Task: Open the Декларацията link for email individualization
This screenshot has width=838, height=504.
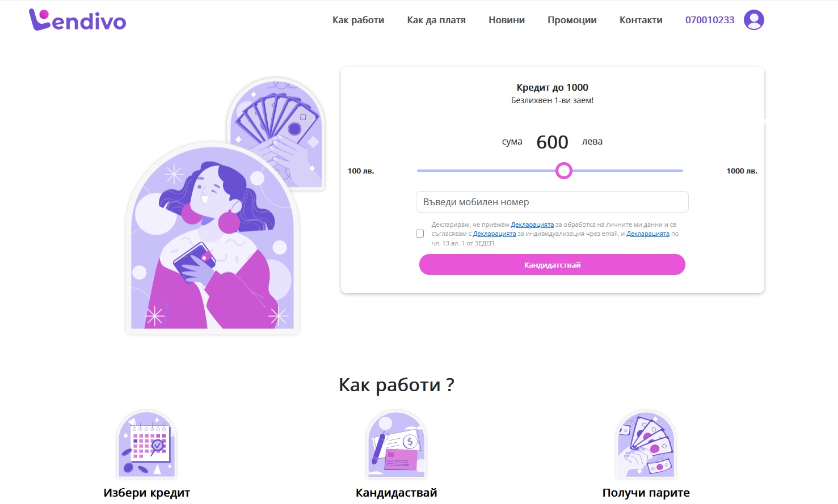Action: (x=494, y=234)
